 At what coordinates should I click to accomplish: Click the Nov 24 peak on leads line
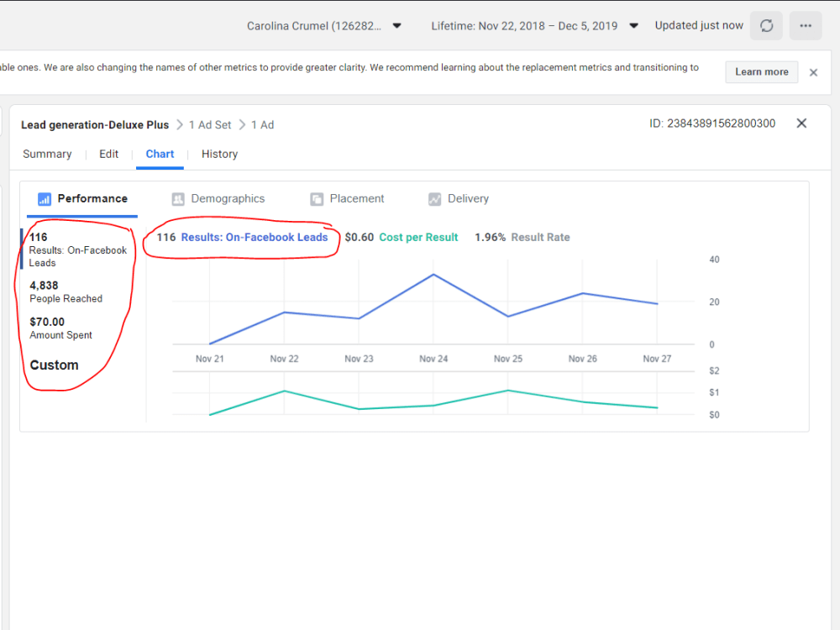433,275
